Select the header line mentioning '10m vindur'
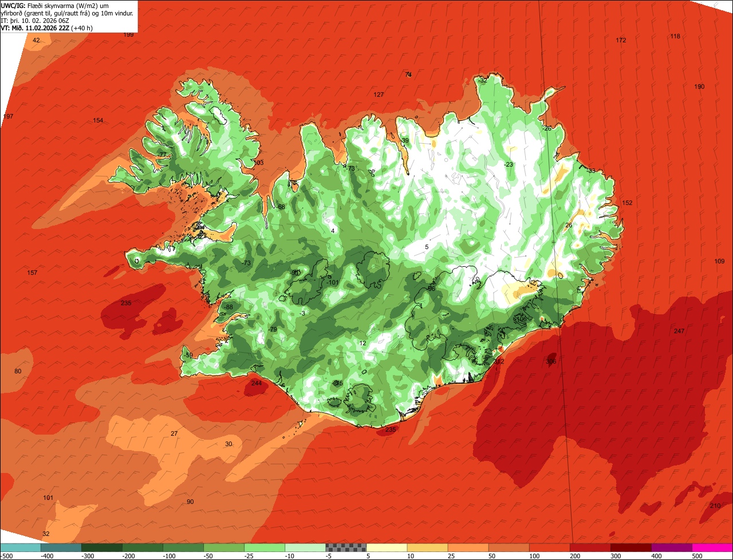 point(67,13)
